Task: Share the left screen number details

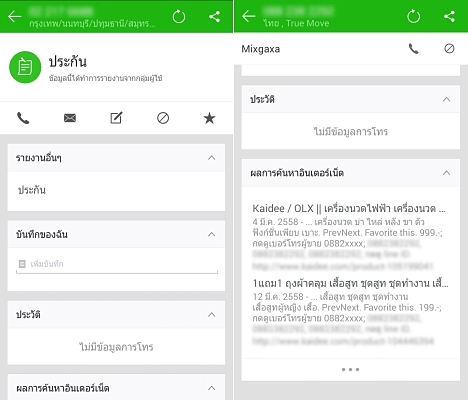Action: coord(214,16)
